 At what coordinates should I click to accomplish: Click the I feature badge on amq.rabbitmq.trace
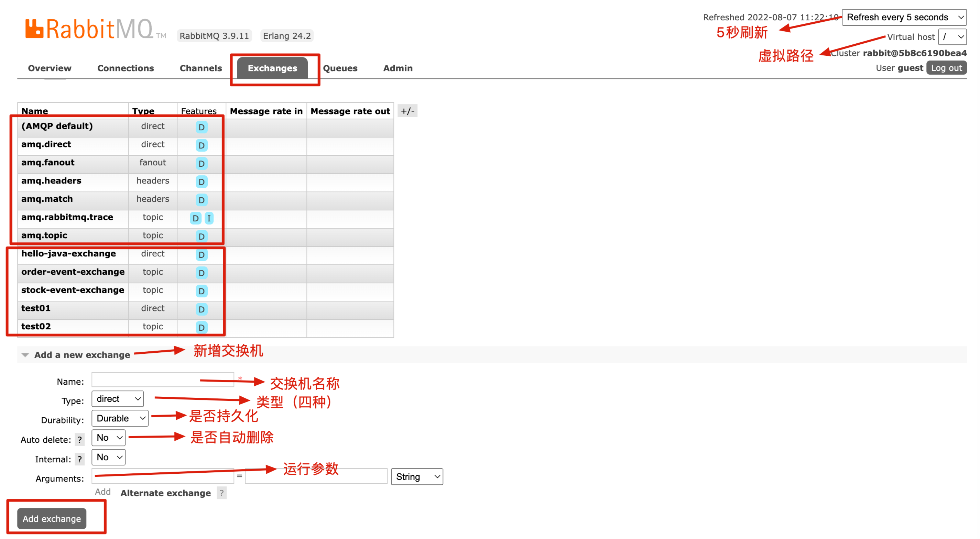pyautogui.click(x=209, y=218)
